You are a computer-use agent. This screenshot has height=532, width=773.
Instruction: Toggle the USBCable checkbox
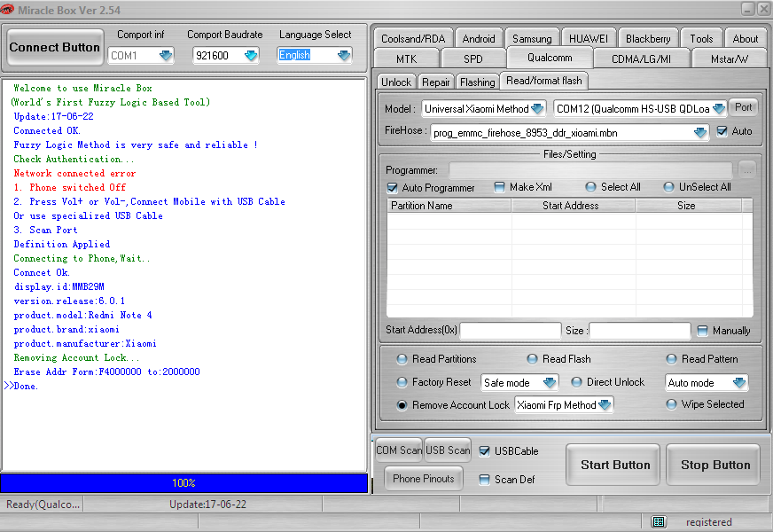[485, 451]
